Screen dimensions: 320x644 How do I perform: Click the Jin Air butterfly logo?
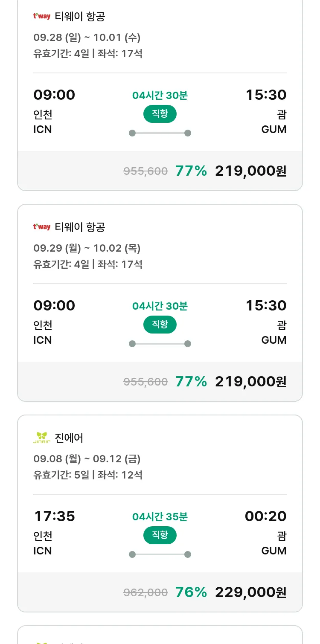[x=42, y=438]
